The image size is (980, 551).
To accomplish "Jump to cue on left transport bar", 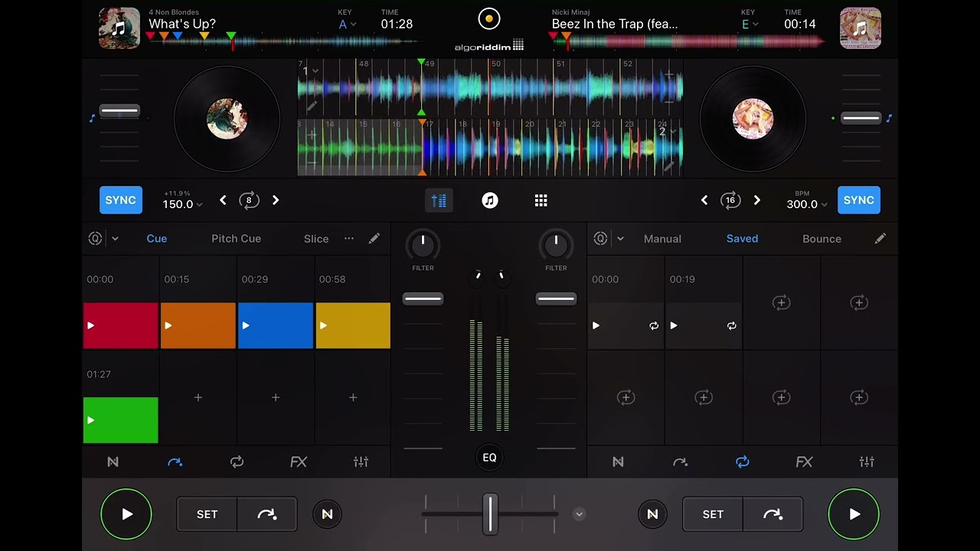I will click(x=267, y=514).
